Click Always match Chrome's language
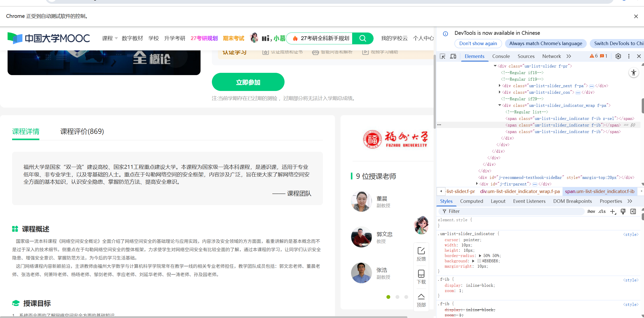Viewport: 644px width, 318px height. pos(545,43)
